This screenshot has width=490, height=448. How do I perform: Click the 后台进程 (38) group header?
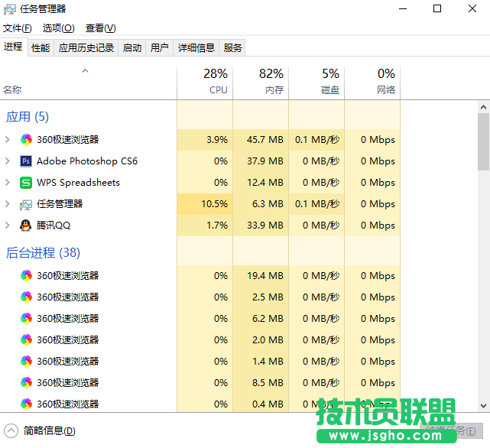point(43,252)
